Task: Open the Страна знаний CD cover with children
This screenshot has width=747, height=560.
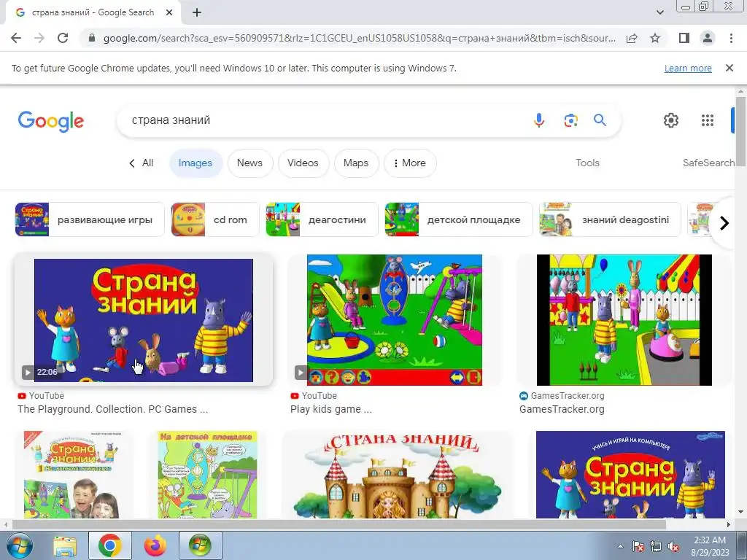Action: 71,475
